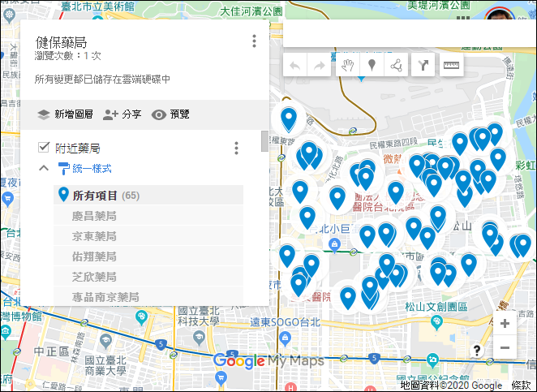Zoom out the map with minus button
This screenshot has width=537, height=392.
[x=505, y=347]
